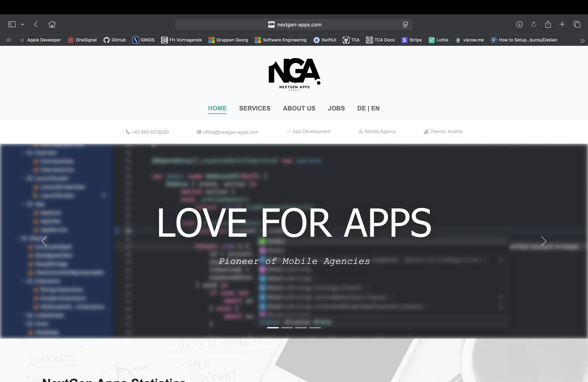Open the OneSignal bookmark
Viewport: 588px width, 382px height.
[82, 40]
